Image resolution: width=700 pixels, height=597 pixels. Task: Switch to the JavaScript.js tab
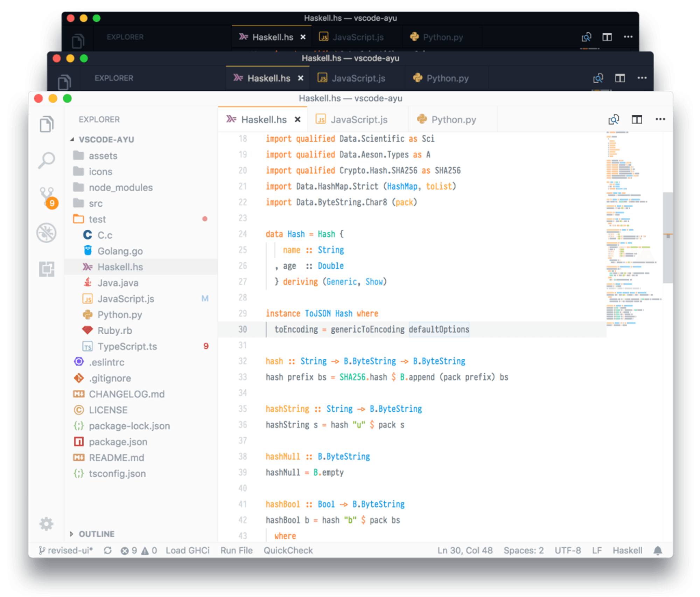point(359,120)
